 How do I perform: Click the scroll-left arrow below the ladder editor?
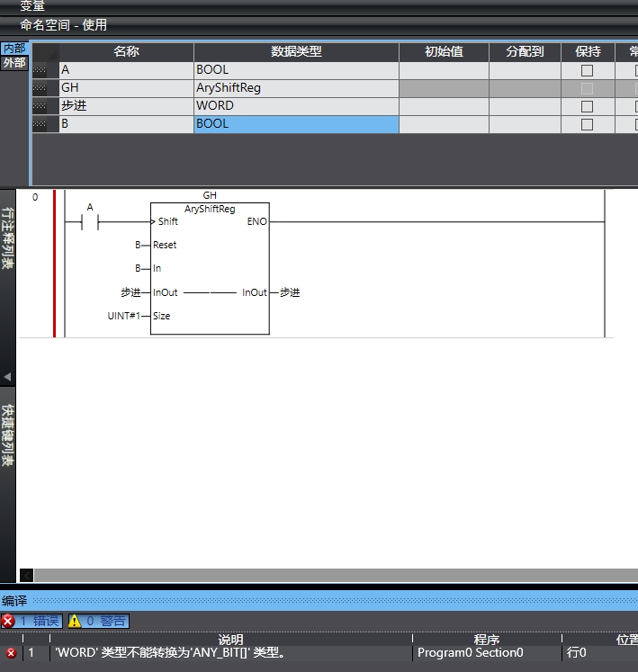click(26, 575)
